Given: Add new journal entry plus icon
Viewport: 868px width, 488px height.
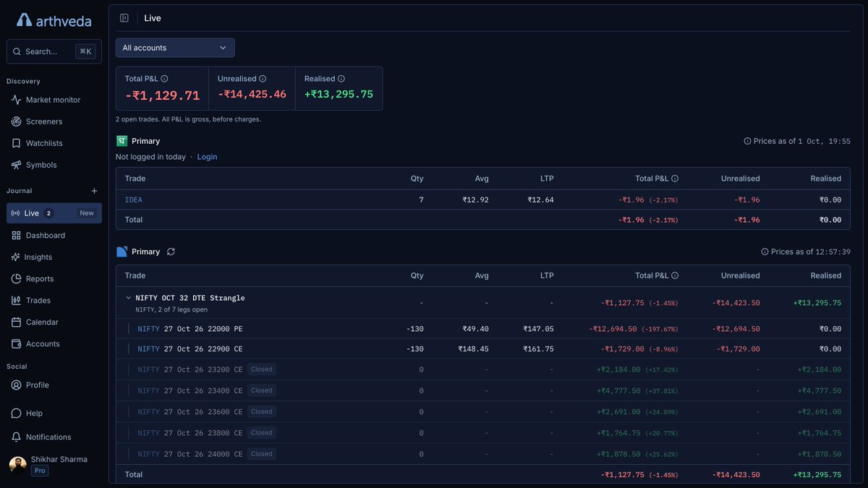Looking at the screenshot, I should (x=94, y=191).
